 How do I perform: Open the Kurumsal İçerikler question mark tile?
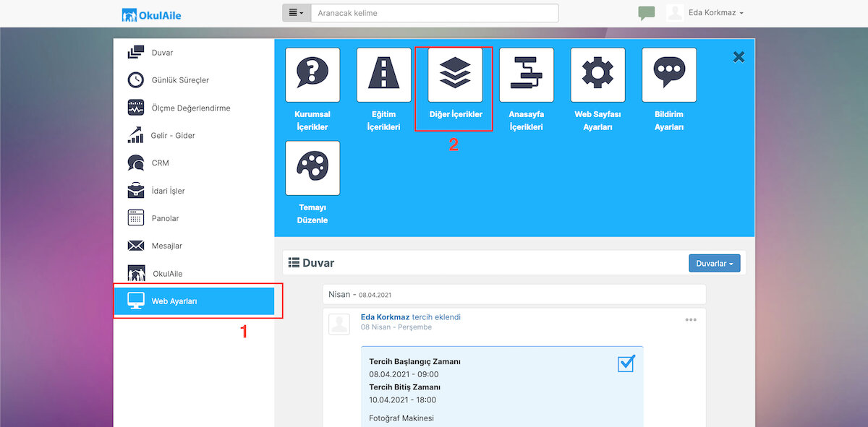click(312, 75)
